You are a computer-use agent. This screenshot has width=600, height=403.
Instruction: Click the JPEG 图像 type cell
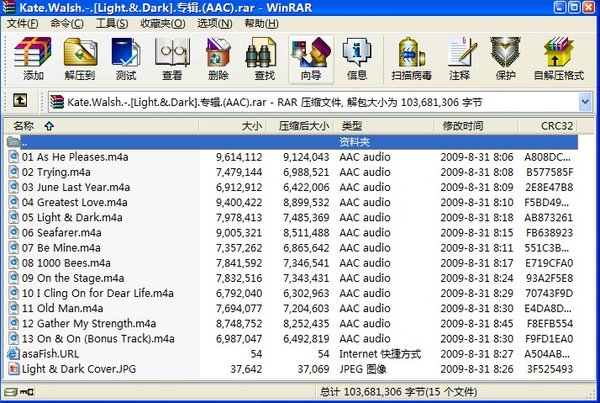point(363,369)
